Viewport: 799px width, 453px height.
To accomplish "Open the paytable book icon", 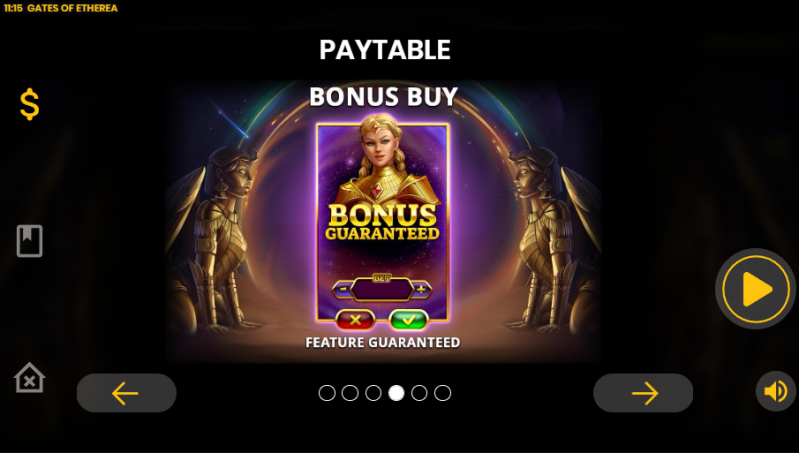I will point(30,241).
